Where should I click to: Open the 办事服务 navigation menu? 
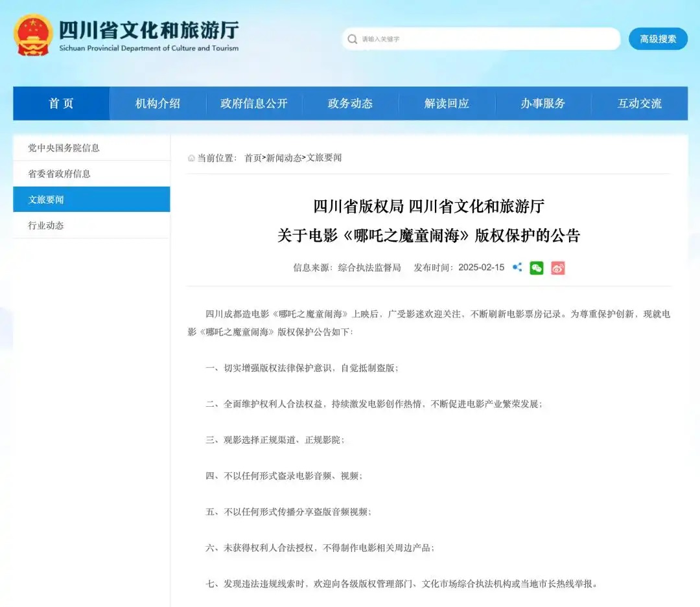(542, 103)
